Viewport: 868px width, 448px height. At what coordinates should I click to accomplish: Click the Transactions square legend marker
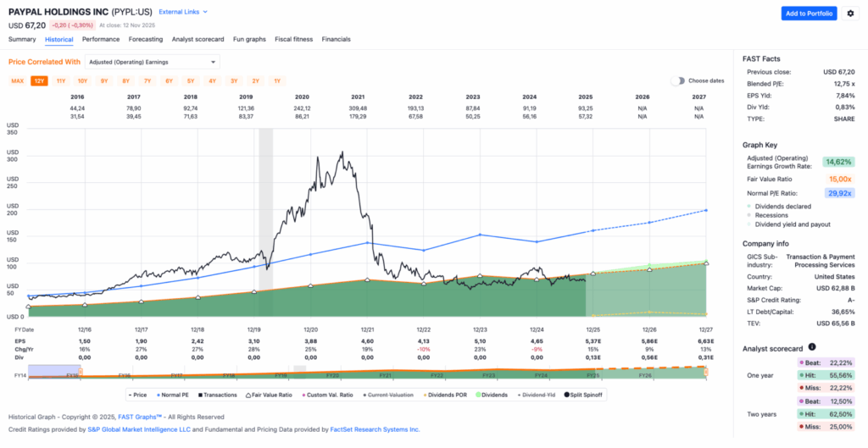coord(200,395)
